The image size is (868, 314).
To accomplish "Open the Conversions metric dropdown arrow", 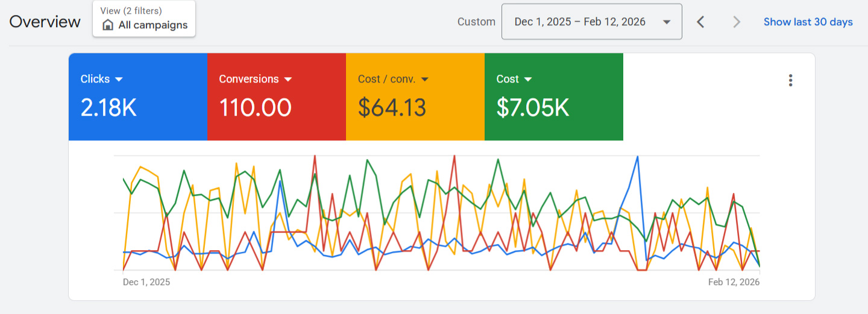I will point(288,80).
